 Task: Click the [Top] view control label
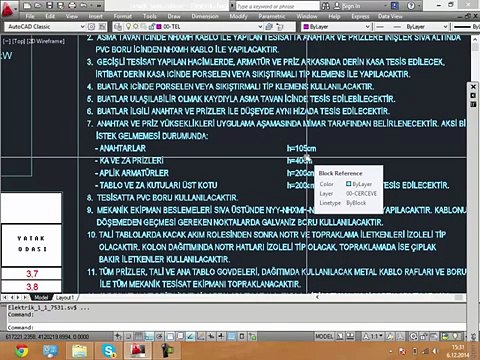(18, 41)
